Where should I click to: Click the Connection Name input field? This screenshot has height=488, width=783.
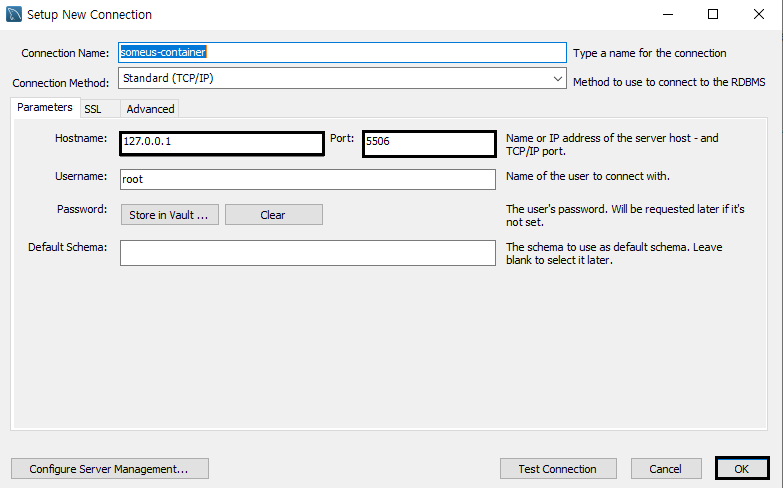[x=342, y=52]
